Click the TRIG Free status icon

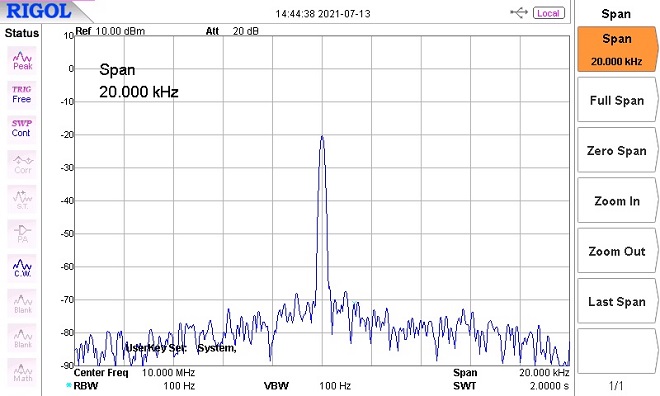click(21, 95)
